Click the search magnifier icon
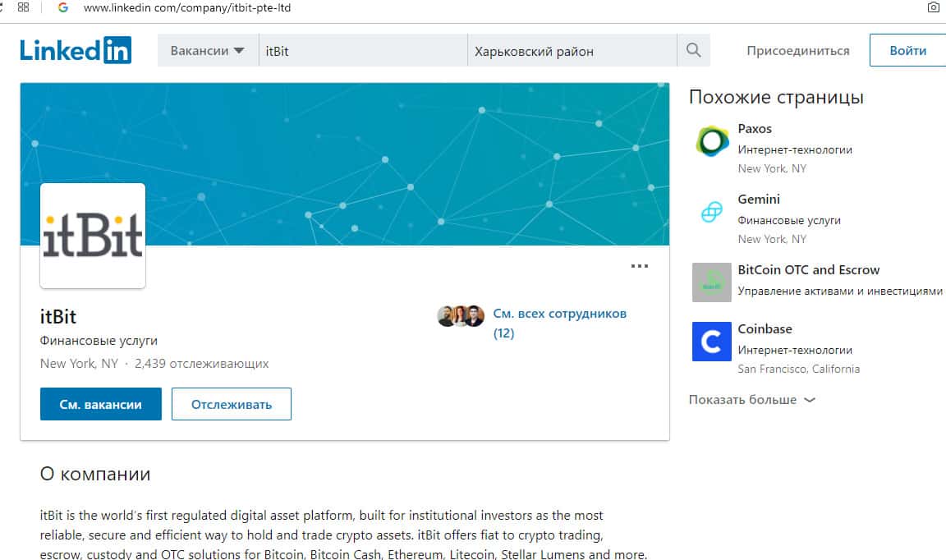Image resolution: width=946 pixels, height=560 pixels. point(693,51)
